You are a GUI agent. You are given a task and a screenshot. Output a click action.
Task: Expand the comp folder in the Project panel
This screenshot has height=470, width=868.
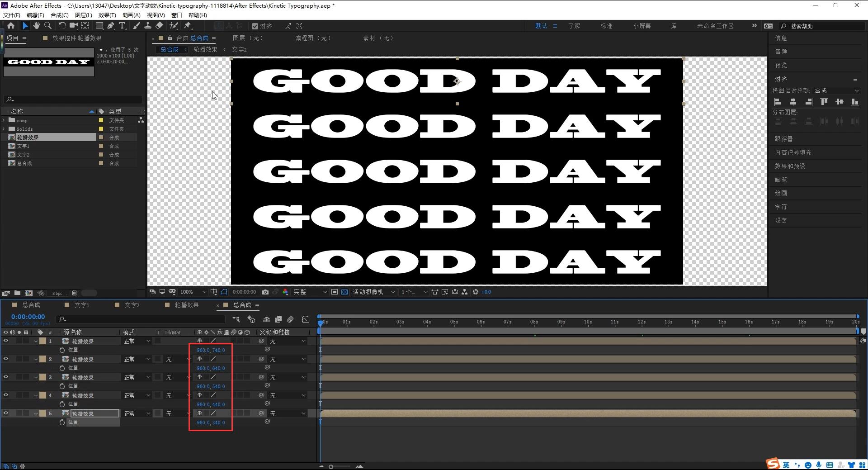click(4, 120)
